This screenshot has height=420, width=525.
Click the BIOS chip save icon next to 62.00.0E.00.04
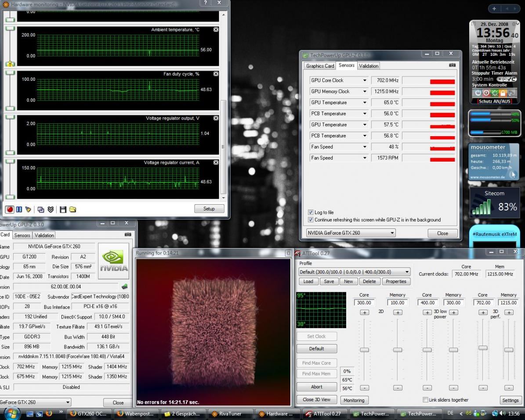point(125,286)
